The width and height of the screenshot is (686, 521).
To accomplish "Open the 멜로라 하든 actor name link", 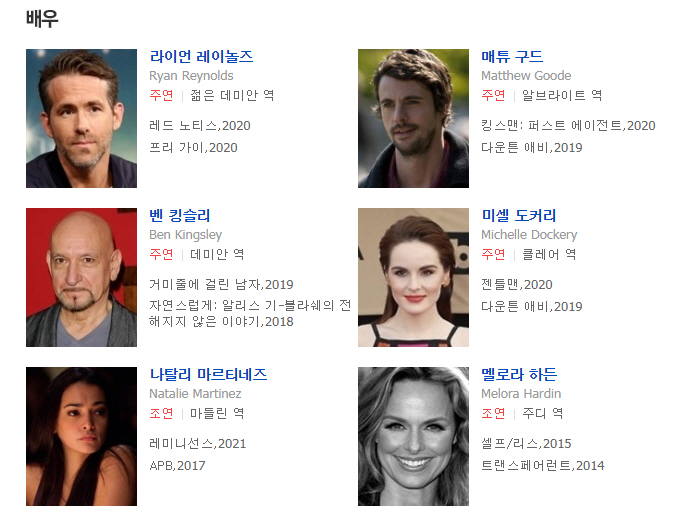I will 519,374.
